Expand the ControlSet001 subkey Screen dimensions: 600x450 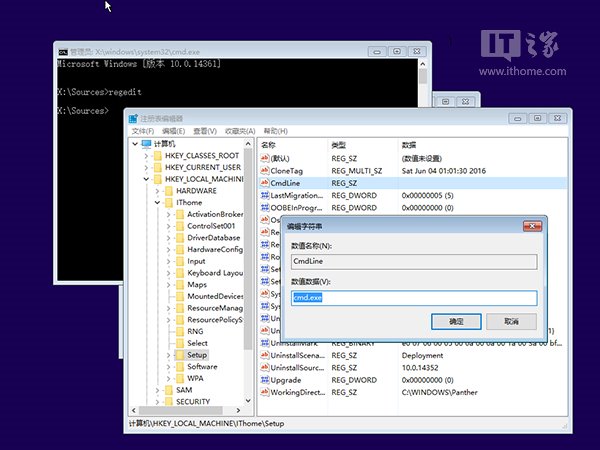[168, 226]
